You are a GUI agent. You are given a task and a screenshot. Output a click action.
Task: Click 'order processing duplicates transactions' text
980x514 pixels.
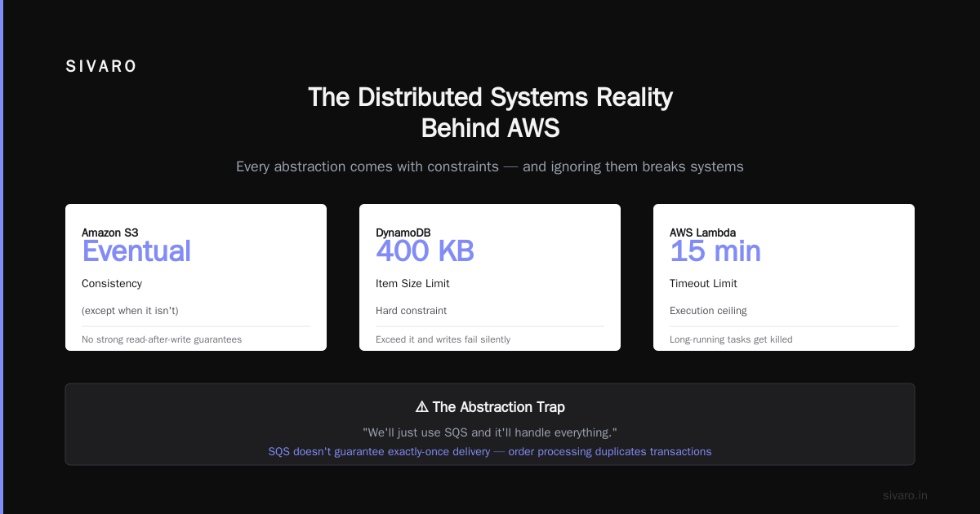click(610, 451)
